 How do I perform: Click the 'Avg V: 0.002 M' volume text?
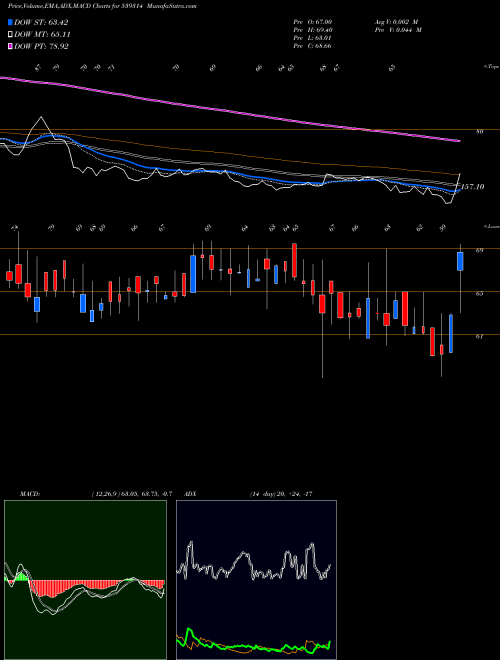397,21
